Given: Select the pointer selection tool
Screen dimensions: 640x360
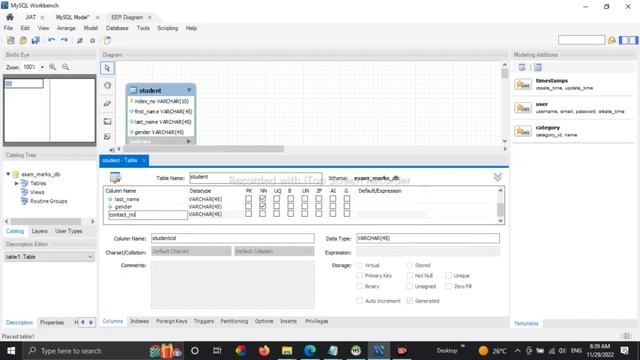Looking at the screenshot, I should pos(107,68).
